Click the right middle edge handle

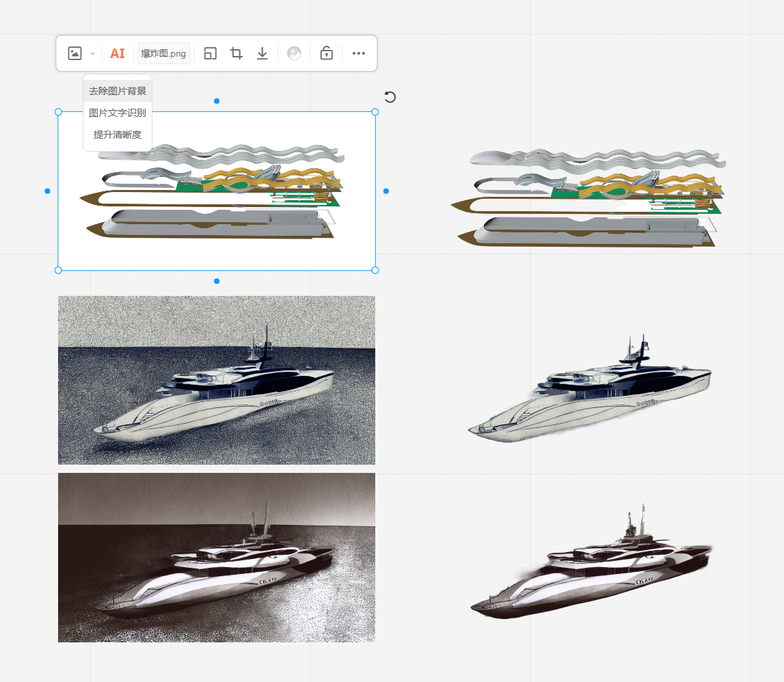point(386,191)
